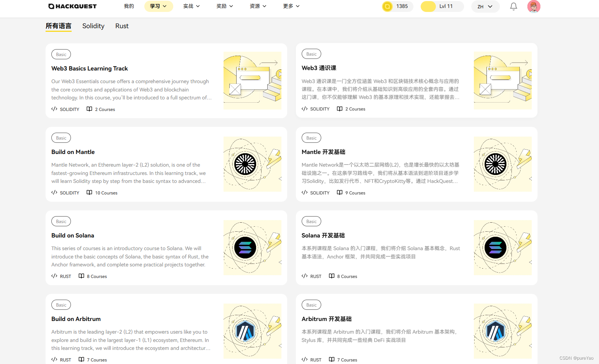Click the code icon on Build on Arbitrum

[54, 359]
